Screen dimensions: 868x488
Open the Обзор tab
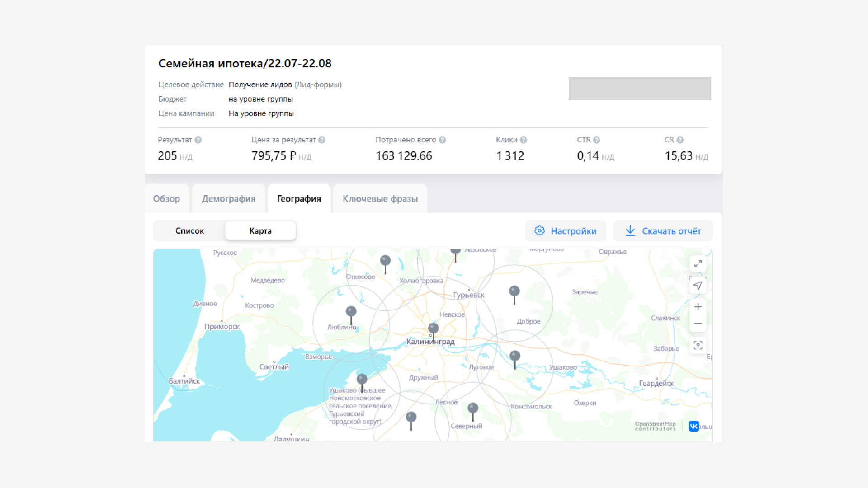click(x=166, y=199)
